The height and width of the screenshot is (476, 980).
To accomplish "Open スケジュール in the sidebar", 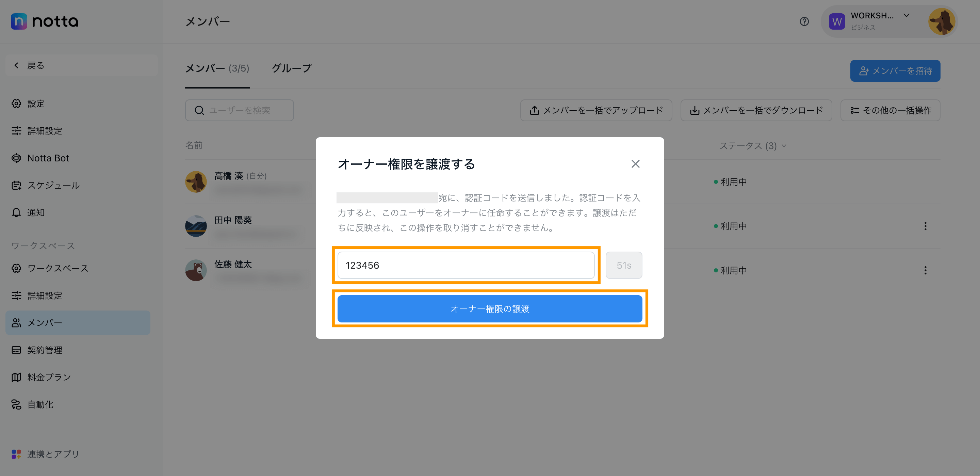I will click(78, 186).
